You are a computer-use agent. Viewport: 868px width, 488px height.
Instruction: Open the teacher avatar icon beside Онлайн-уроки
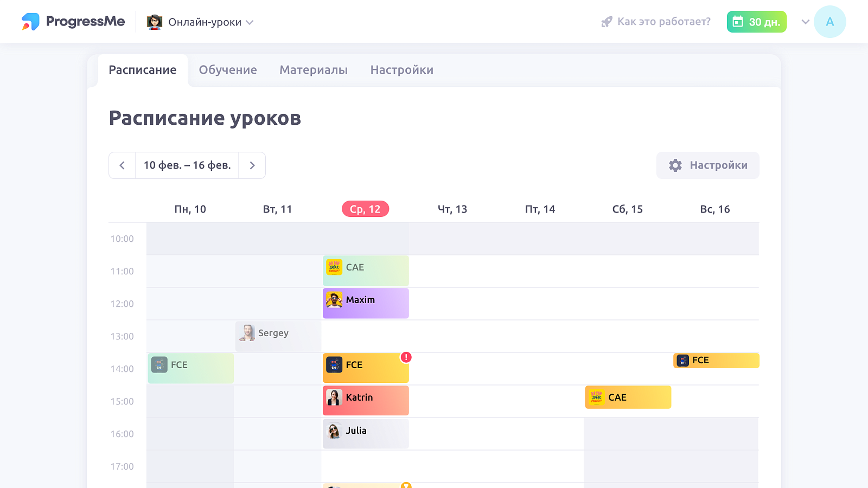pyautogui.click(x=155, y=22)
